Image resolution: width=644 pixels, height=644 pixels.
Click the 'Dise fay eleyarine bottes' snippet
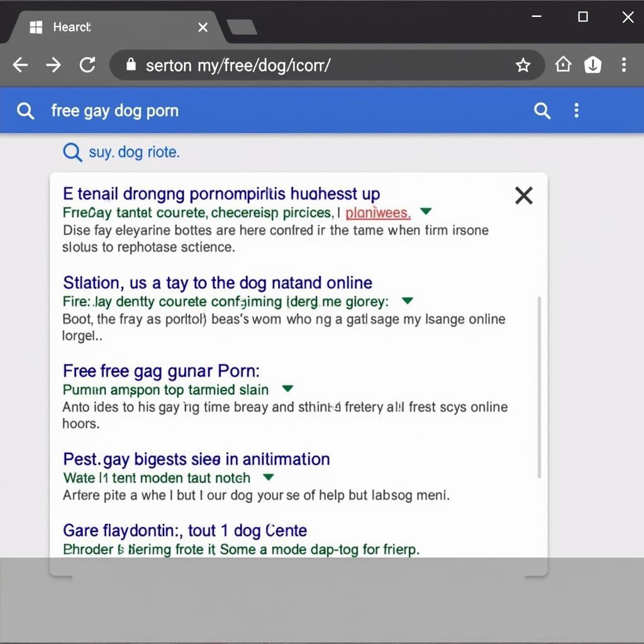click(275, 238)
